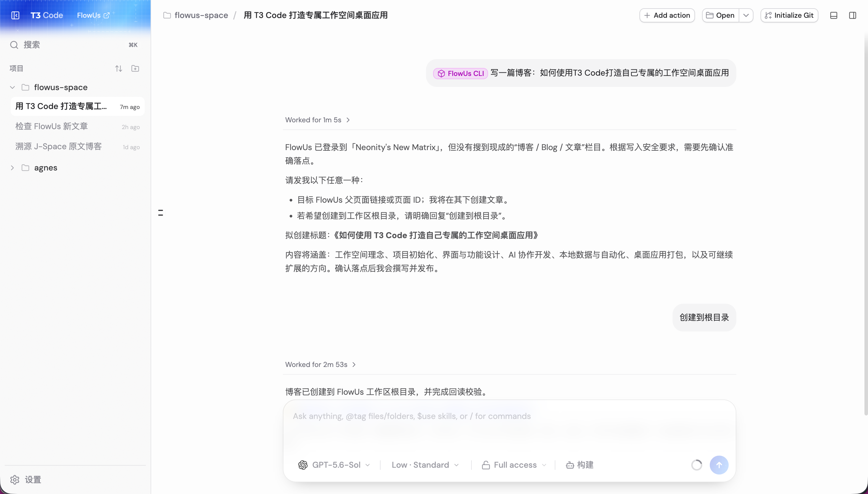The image size is (868, 494).
Task: Expand Worked for 1m 5s details
Action: (x=318, y=120)
